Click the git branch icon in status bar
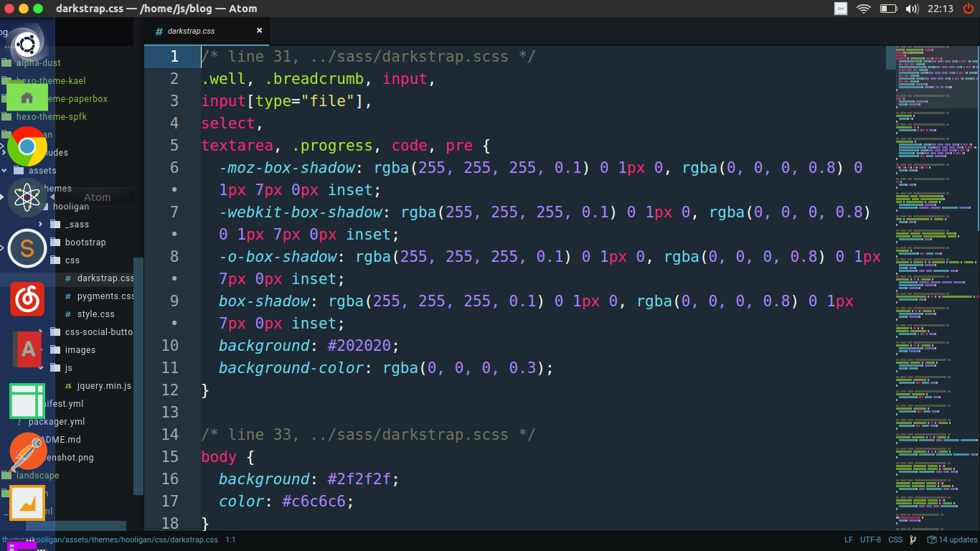The height and width of the screenshot is (551, 980). (913, 540)
